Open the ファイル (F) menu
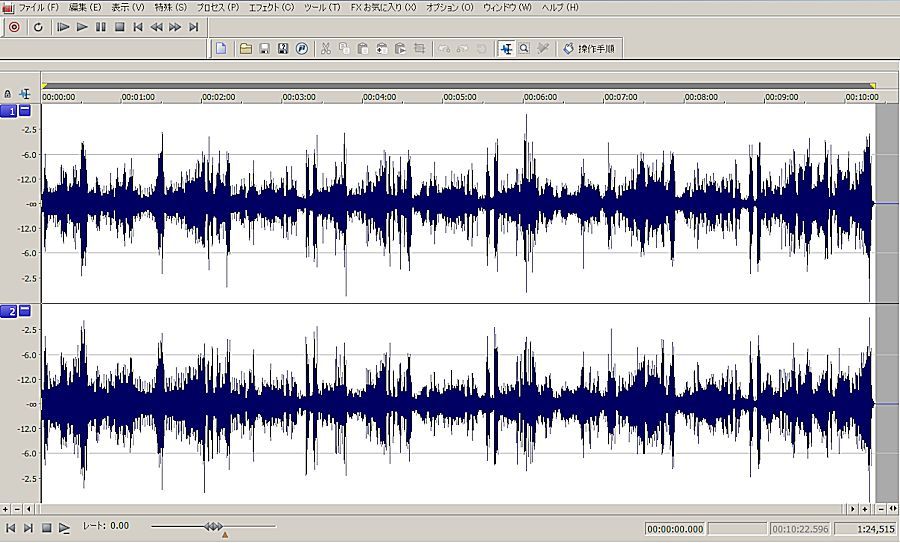This screenshot has width=900, height=543. (x=38, y=7)
